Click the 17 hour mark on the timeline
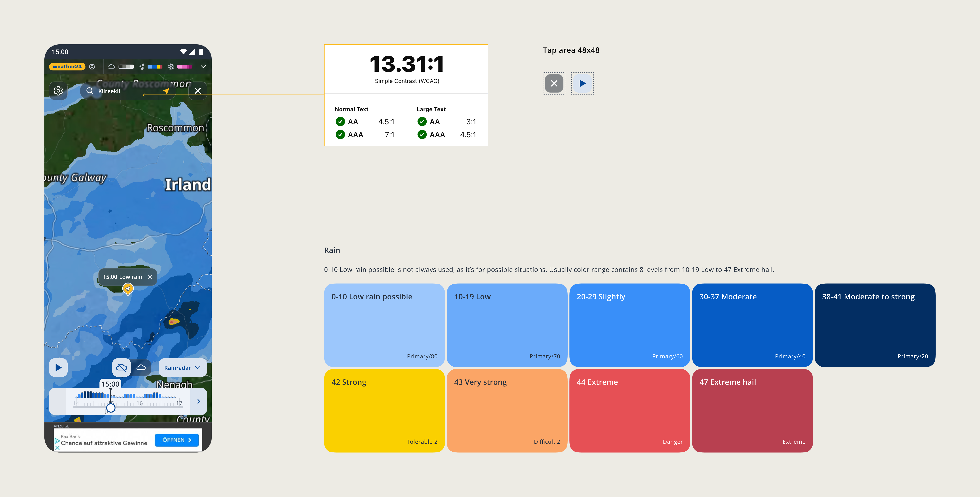 [x=179, y=403]
